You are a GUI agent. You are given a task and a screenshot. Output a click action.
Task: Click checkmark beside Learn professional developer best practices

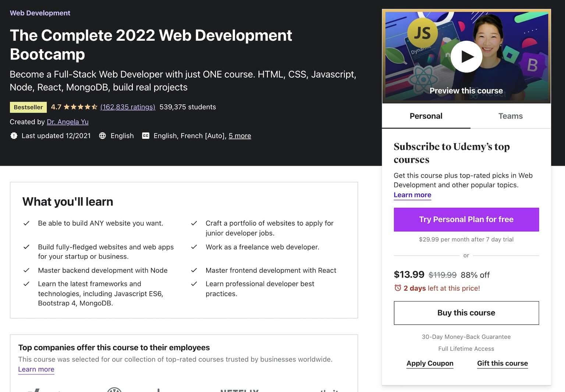(194, 284)
